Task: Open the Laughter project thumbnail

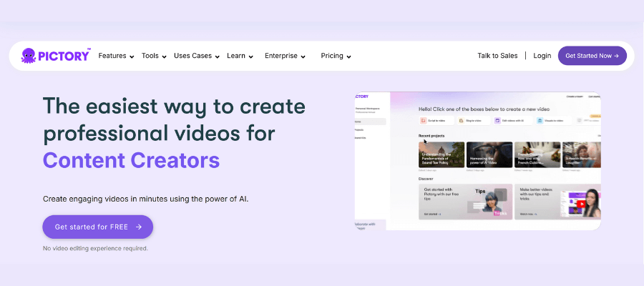Action: (x=582, y=154)
